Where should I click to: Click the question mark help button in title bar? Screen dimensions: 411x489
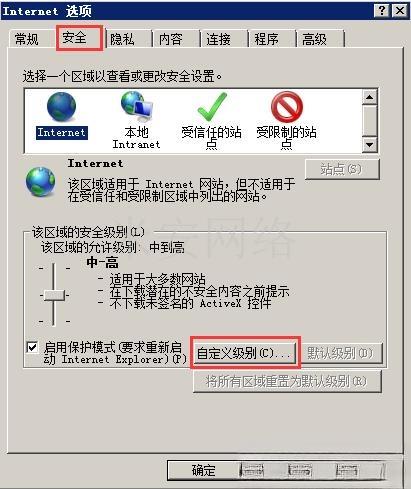(x=382, y=11)
